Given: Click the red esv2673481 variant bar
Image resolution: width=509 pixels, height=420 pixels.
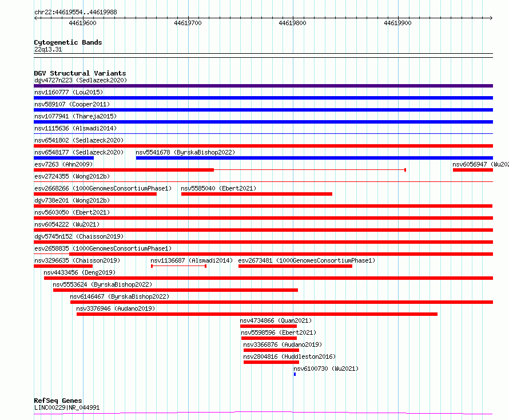Looking at the screenshot, I should (295, 266).
